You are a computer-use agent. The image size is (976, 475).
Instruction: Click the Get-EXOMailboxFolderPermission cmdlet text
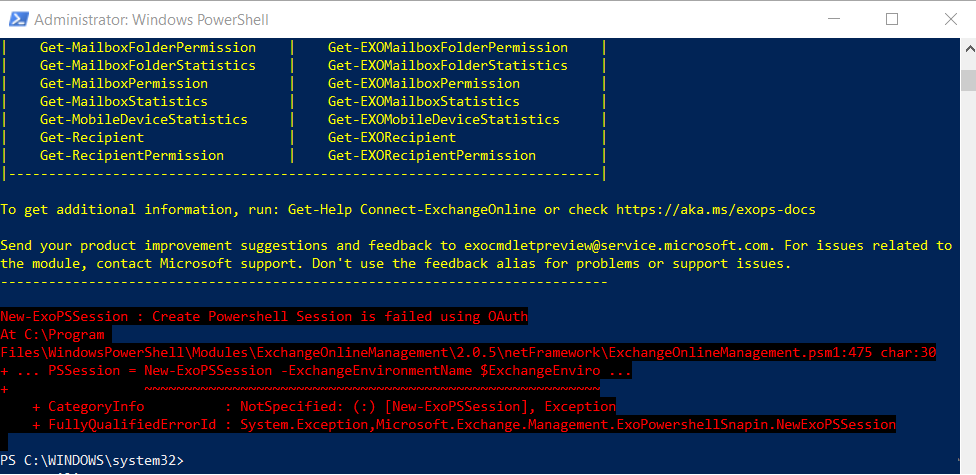[x=447, y=48]
